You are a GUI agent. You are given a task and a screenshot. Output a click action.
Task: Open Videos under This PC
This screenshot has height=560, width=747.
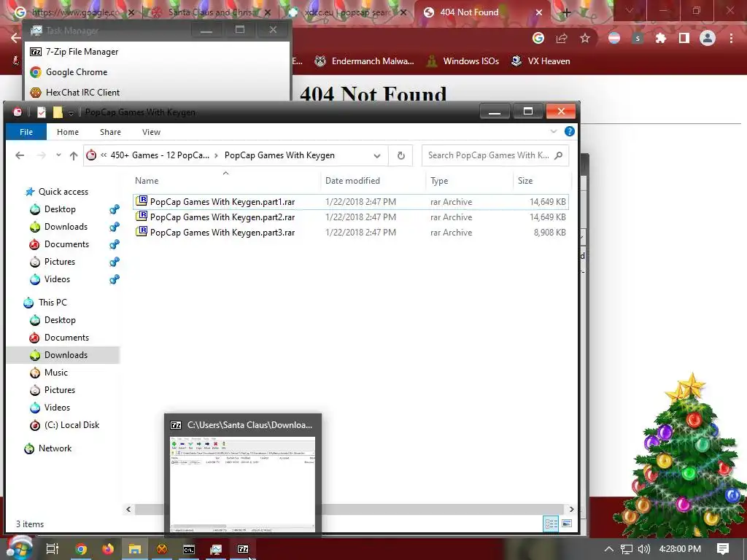point(57,407)
